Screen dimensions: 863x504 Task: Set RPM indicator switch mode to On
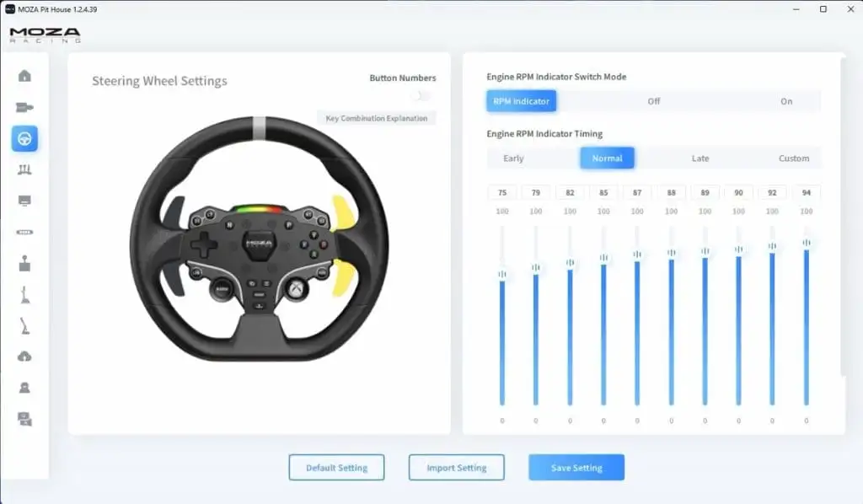point(785,101)
